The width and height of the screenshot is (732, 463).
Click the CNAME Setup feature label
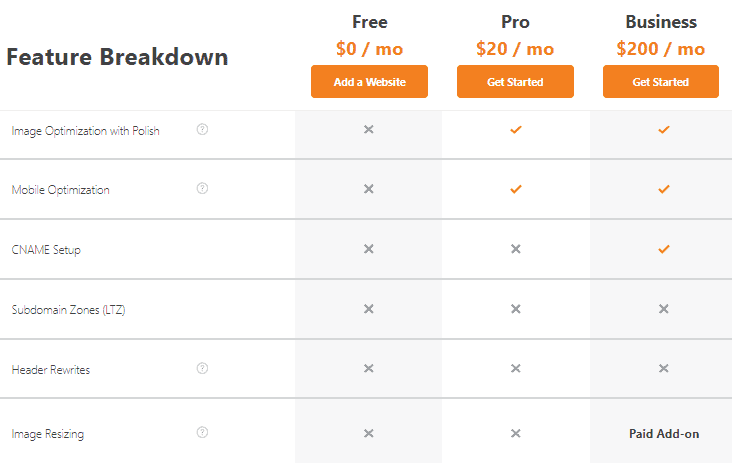46,250
